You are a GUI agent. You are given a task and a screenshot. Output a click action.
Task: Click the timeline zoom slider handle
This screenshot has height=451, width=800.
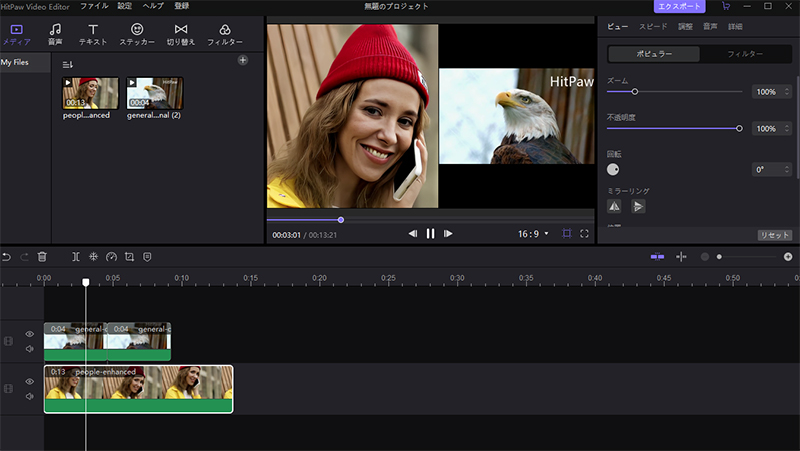click(719, 257)
